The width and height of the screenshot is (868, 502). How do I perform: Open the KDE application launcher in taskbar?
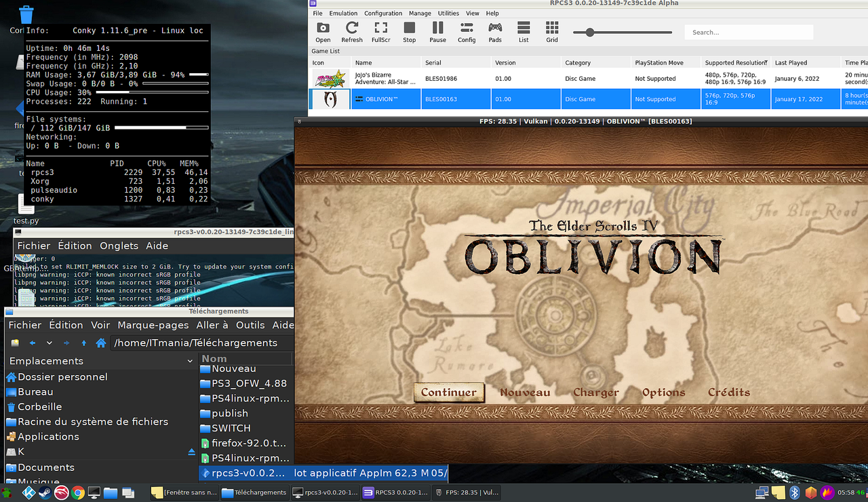pyautogui.click(x=29, y=493)
